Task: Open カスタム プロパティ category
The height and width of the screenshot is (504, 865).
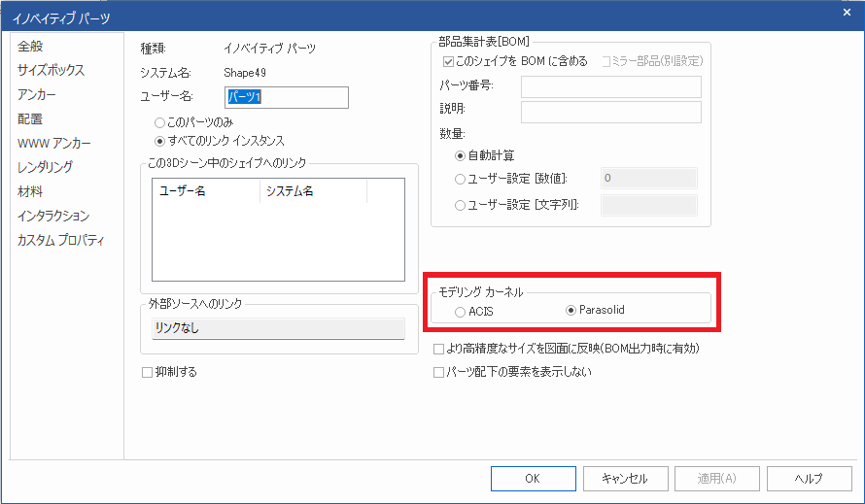Action: coord(60,241)
